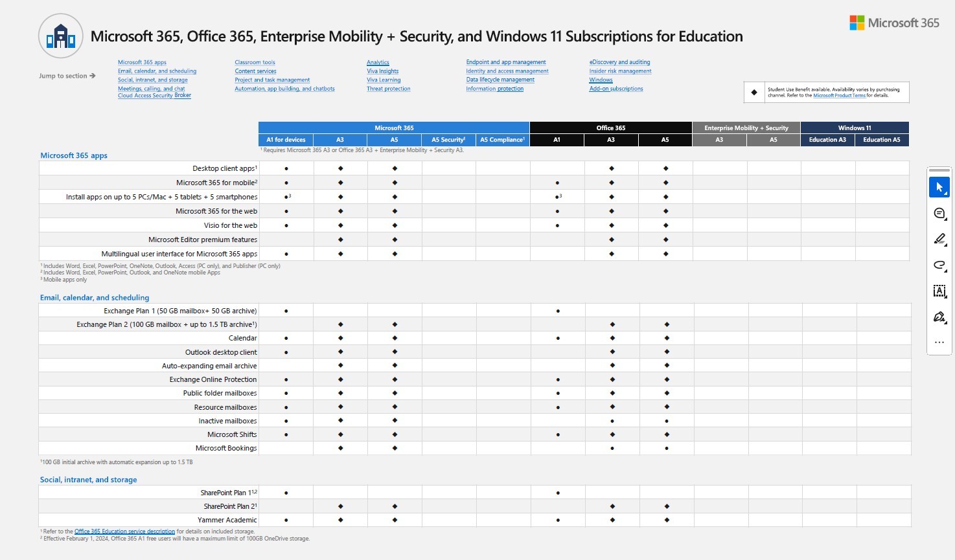The image size is (955, 560).
Task: Click the 'Education A5' column header
Action: coord(882,140)
